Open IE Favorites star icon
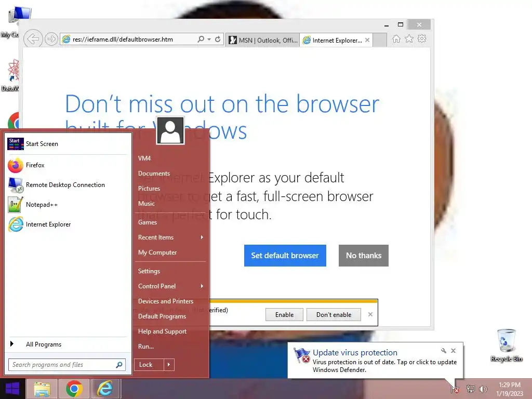532x399 pixels. 409,39
